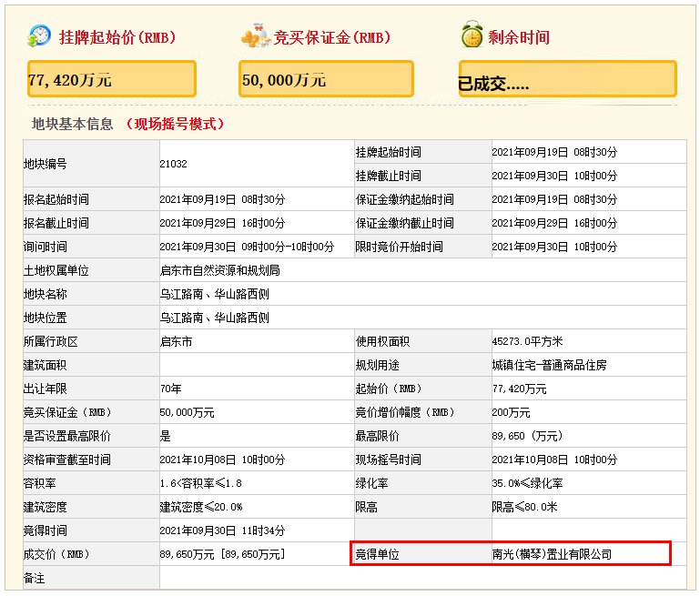Click the 备注 label cell
The width and height of the screenshot is (700, 596).
tap(91, 578)
